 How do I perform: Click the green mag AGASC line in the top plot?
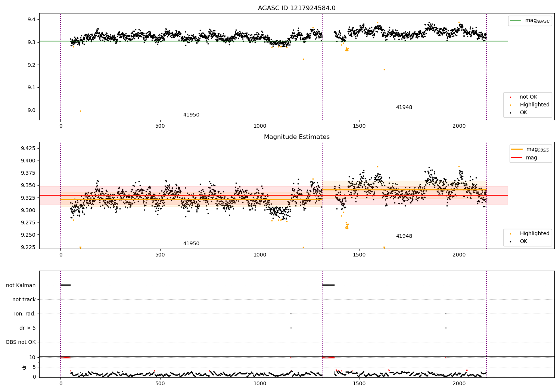click(x=274, y=41)
